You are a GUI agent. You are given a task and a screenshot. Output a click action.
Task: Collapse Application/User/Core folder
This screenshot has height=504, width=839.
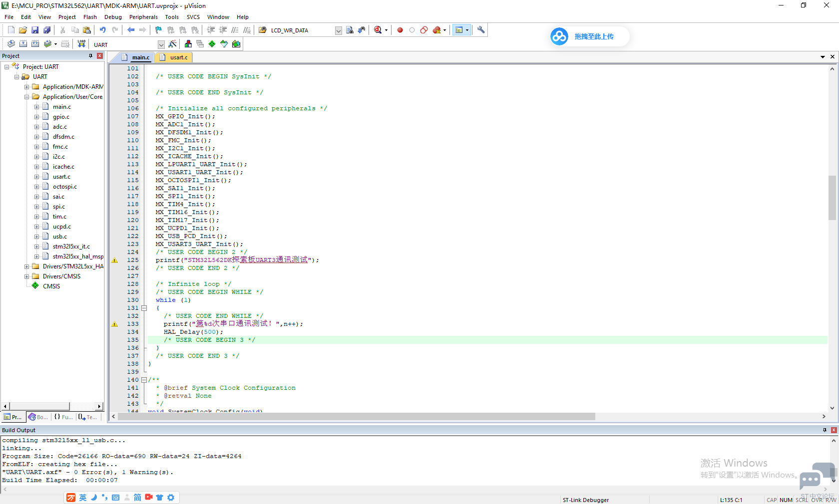coord(26,97)
